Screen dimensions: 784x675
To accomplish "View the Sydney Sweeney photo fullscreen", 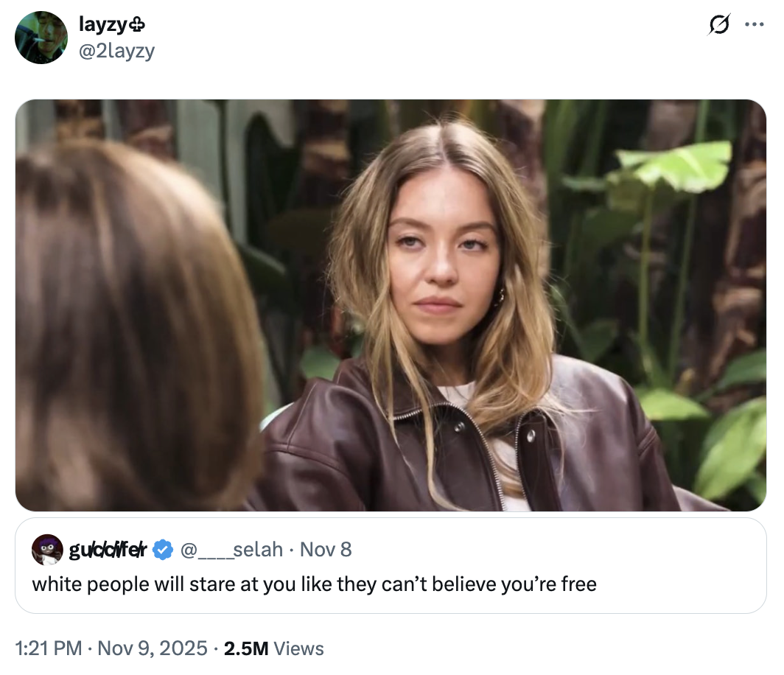I will 391,306.
